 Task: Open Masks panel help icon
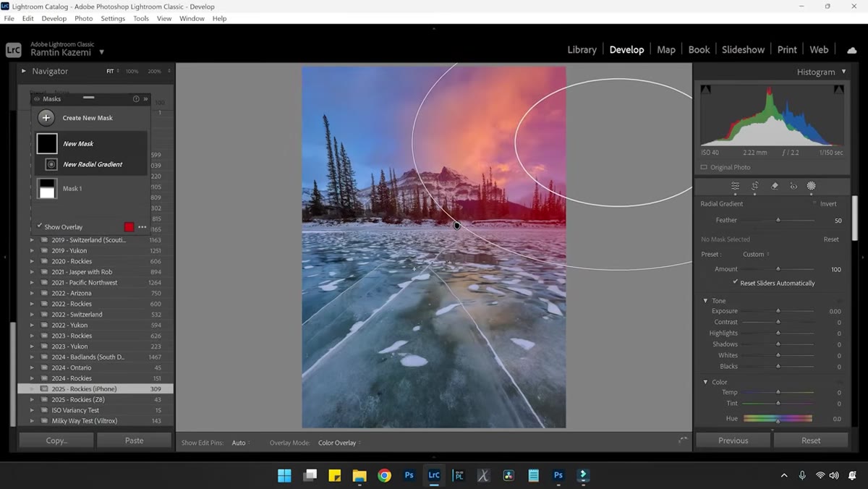point(136,99)
